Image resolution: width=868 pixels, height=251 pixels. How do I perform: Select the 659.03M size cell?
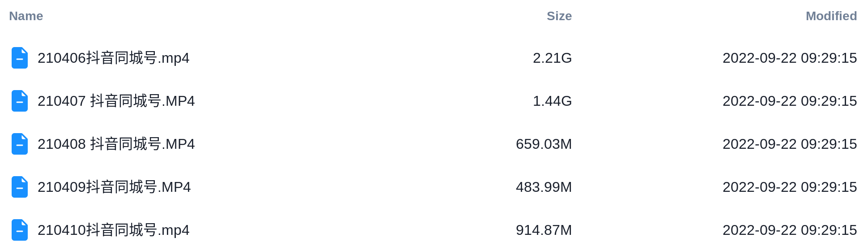pos(544,144)
